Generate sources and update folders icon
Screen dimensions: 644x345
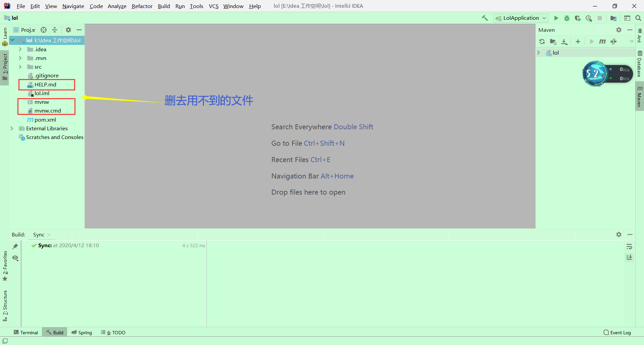(553, 42)
